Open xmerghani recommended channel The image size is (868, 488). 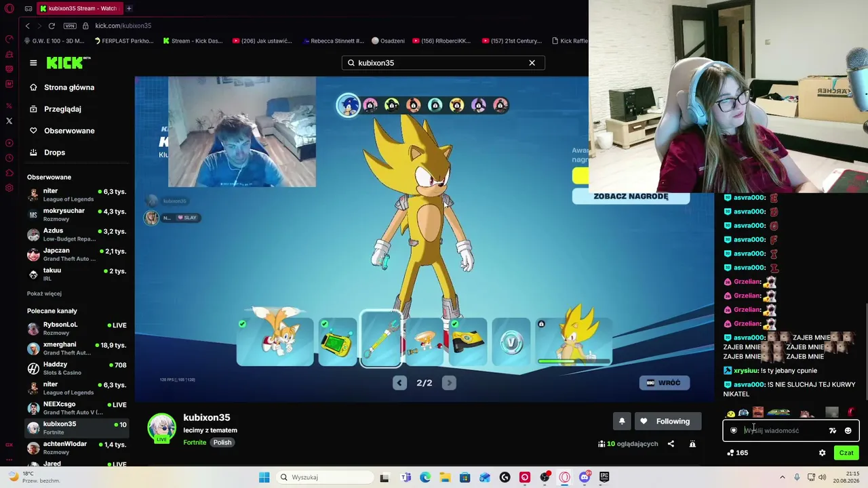tap(76, 348)
